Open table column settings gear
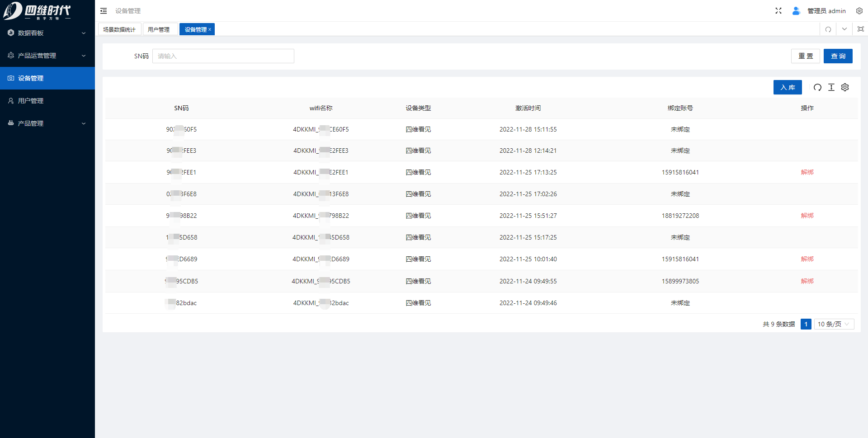Image resolution: width=868 pixels, height=438 pixels. tap(845, 87)
